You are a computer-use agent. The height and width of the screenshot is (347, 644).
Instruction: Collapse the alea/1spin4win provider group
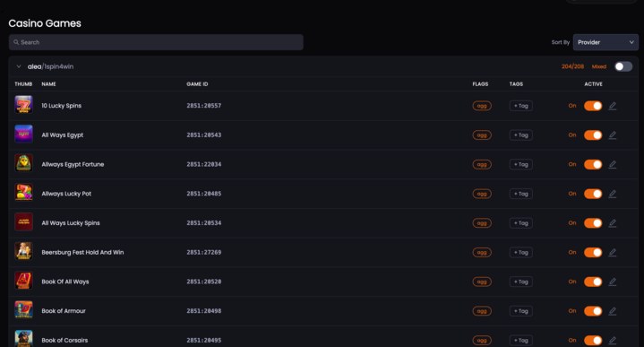coord(19,66)
